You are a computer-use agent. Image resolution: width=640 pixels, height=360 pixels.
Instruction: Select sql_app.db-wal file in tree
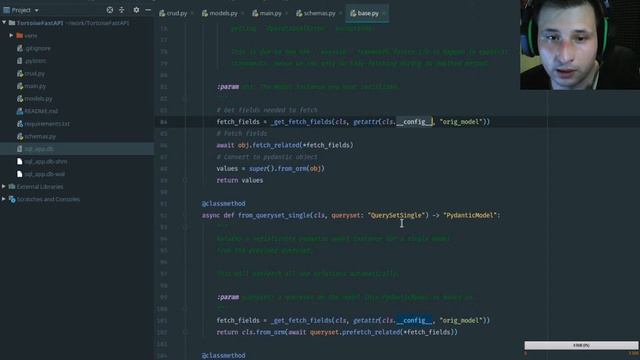pyautogui.click(x=44, y=174)
